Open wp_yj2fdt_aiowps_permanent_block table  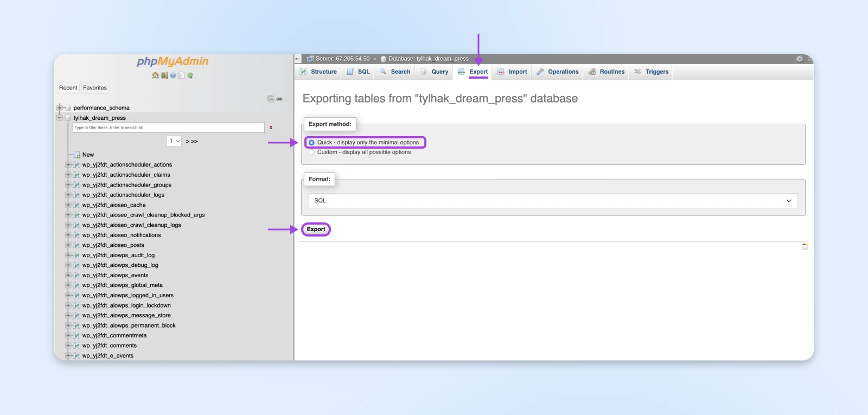coord(129,325)
